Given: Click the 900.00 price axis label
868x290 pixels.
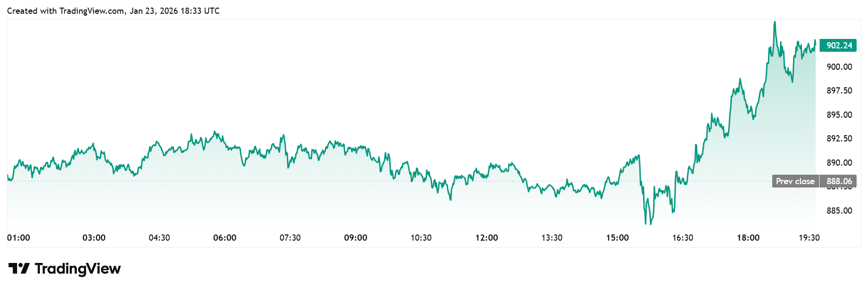Looking at the screenshot, I should point(839,67).
